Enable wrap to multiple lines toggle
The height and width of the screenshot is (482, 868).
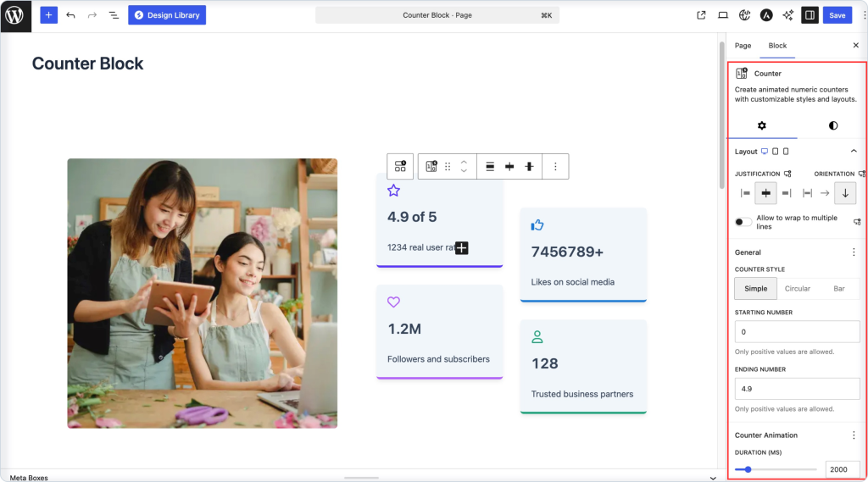pyautogui.click(x=743, y=222)
